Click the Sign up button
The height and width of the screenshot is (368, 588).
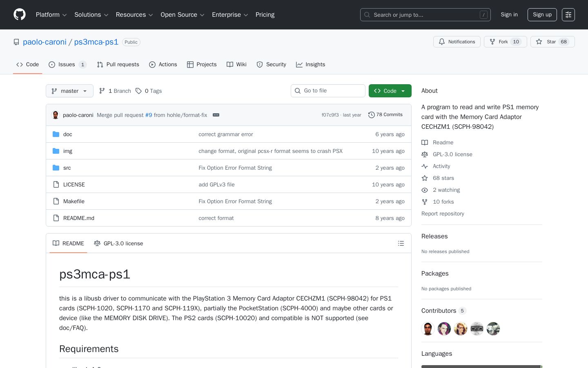[x=542, y=15]
